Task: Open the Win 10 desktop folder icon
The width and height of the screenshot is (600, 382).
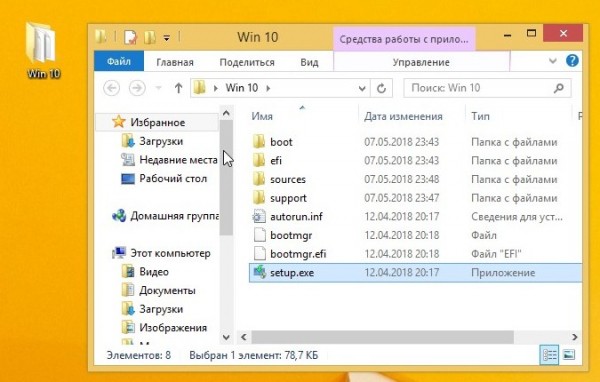Action: [x=43, y=50]
